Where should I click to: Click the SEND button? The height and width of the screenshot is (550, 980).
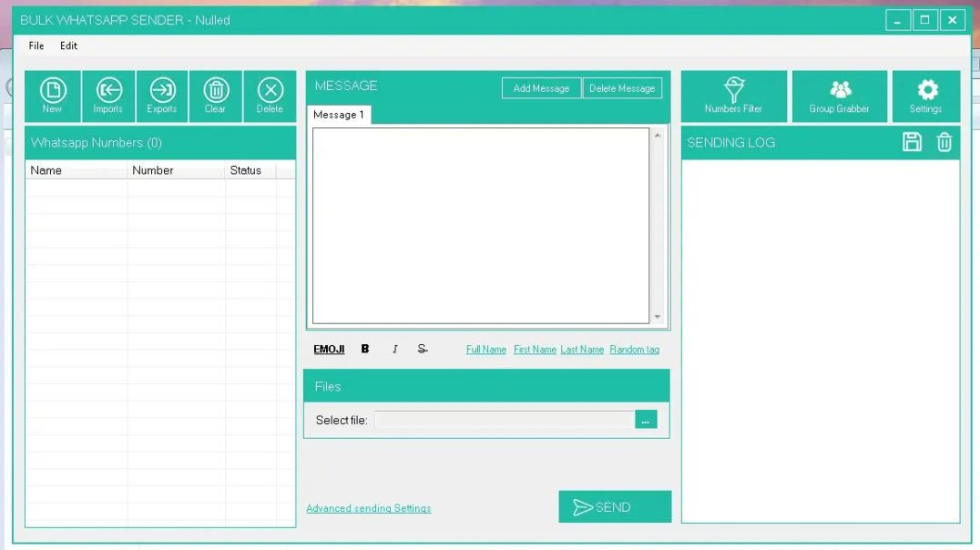[x=614, y=506]
